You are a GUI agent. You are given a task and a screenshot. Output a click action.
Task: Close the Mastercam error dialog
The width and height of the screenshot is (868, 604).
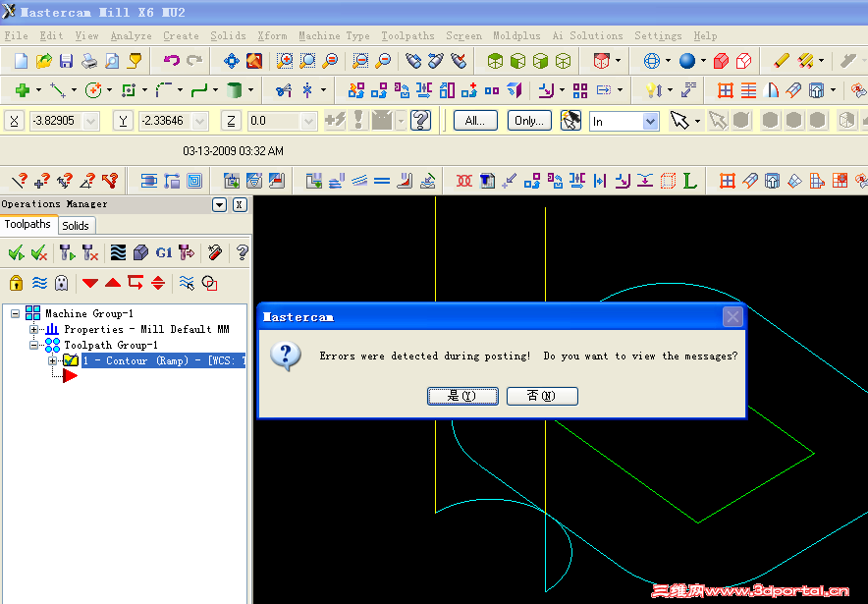(732, 317)
